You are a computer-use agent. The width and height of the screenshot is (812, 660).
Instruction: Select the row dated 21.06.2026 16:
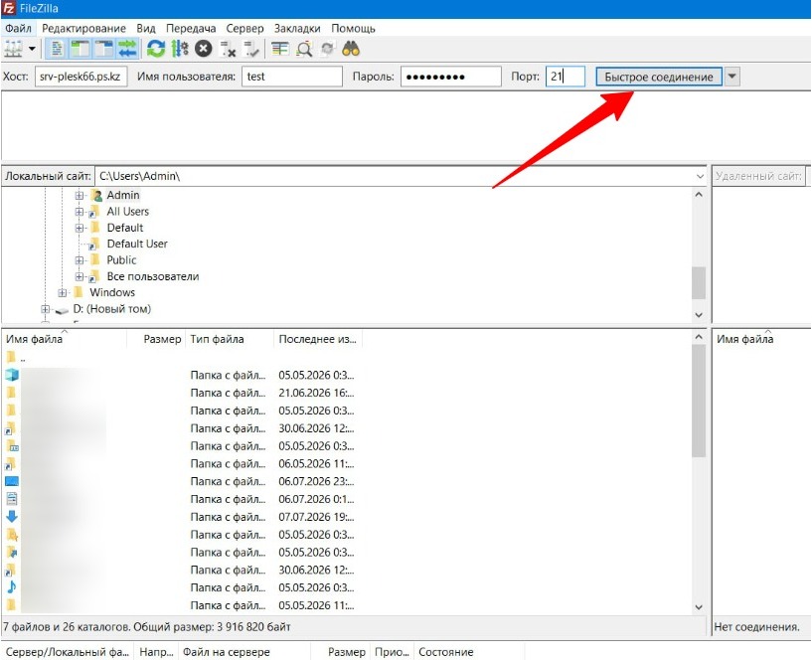point(181,394)
